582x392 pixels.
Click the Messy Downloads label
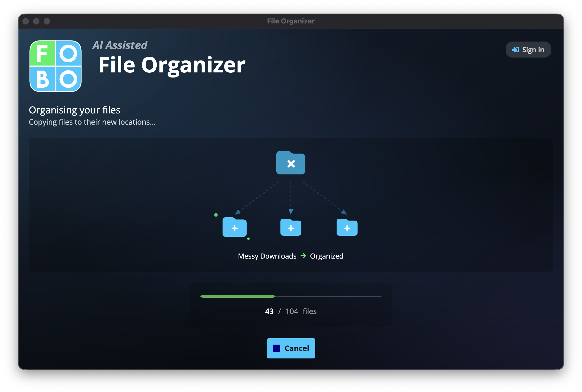click(x=267, y=256)
